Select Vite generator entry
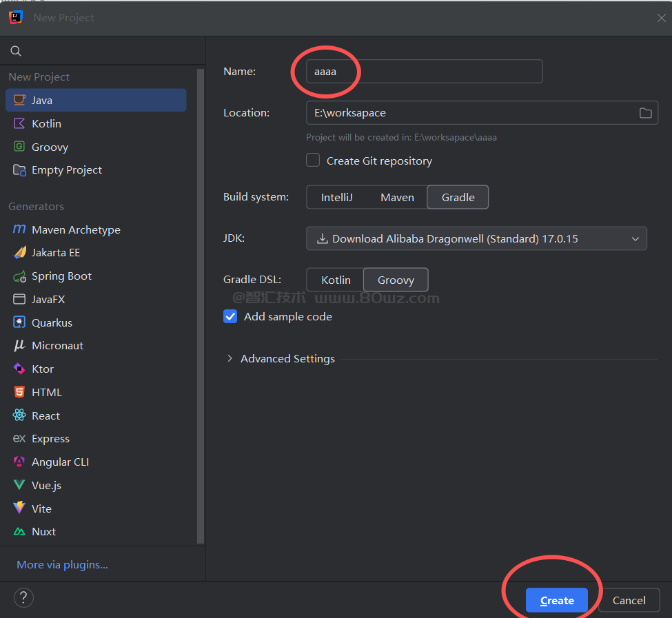This screenshot has width=672, height=618. click(96, 508)
